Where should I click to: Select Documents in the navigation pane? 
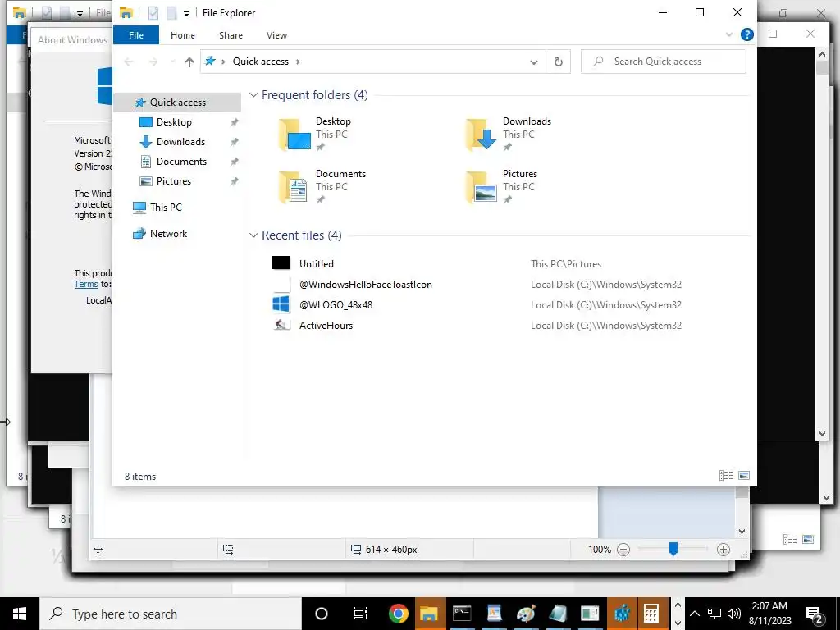point(181,162)
